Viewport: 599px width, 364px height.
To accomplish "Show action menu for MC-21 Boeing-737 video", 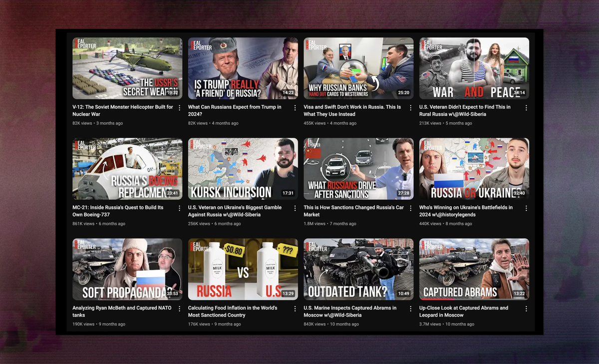I will pos(179,208).
